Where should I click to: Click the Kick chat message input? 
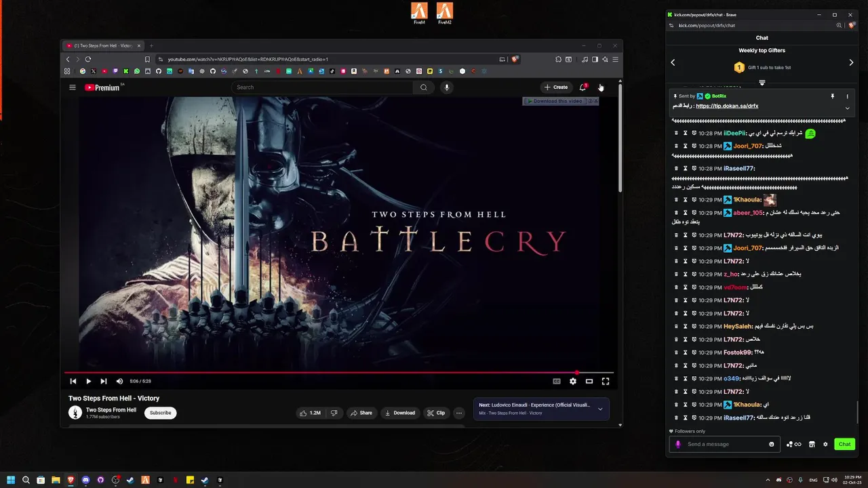coord(724,445)
